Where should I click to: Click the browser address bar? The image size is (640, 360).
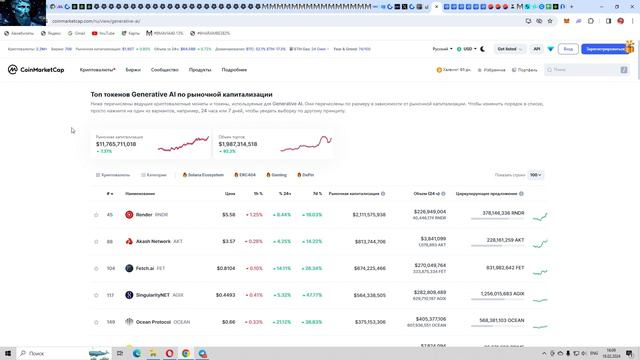pos(286,21)
